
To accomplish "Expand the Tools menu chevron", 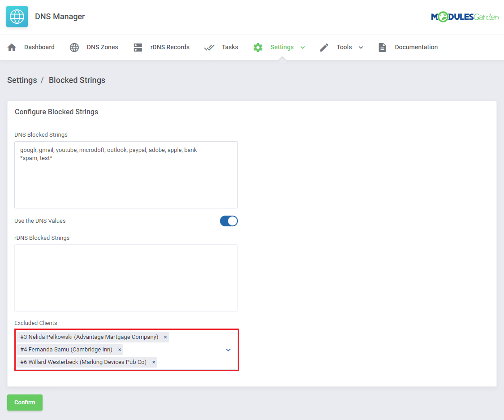I will tap(361, 48).
